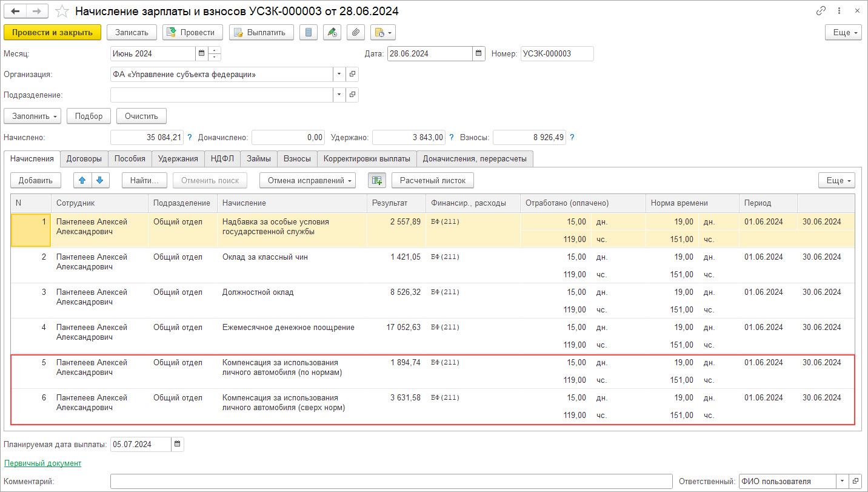The width and height of the screenshot is (868, 492).
Task: Close the document with the X button
Action: click(857, 12)
